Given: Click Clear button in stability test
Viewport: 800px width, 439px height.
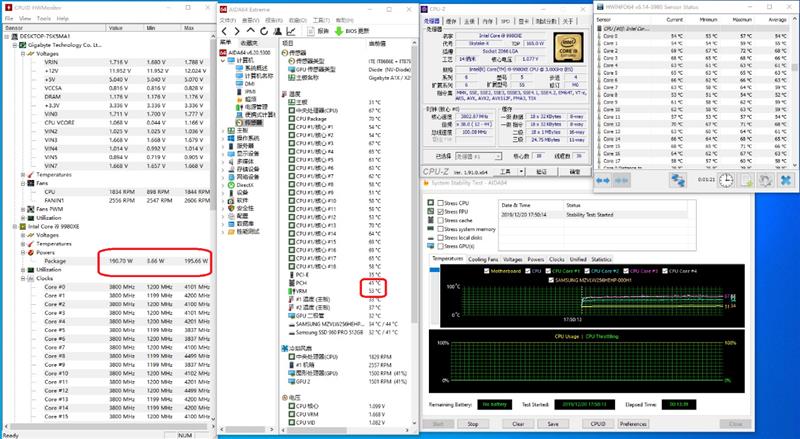Looking at the screenshot, I should click(x=518, y=424).
